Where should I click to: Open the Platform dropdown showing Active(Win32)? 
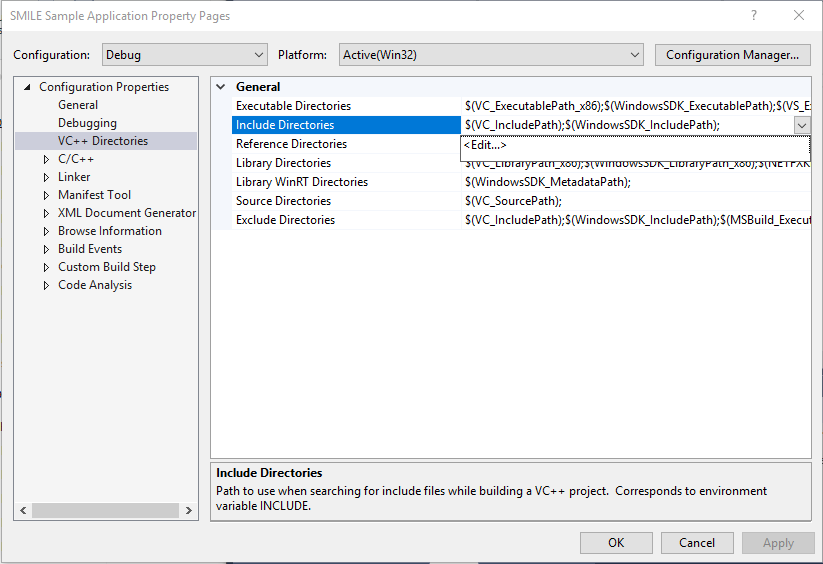pos(491,55)
